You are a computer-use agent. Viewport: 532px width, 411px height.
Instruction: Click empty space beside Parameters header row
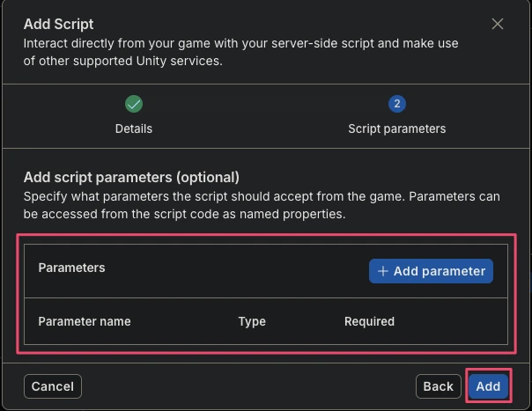point(237,271)
